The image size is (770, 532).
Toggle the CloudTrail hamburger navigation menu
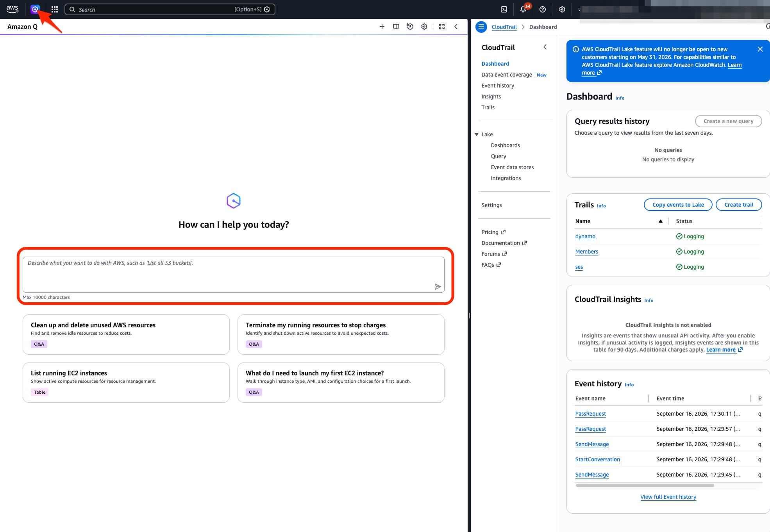click(x=481, y=27)
